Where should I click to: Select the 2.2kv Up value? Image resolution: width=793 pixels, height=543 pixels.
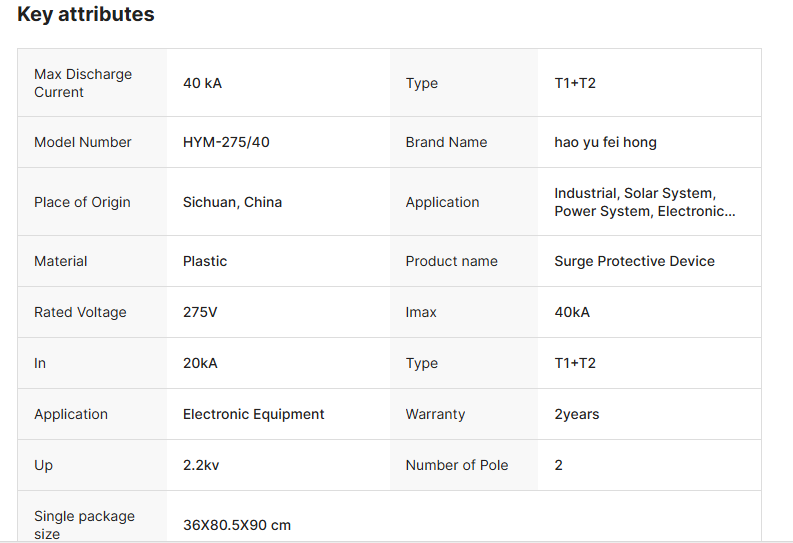[x=203, y=465]
